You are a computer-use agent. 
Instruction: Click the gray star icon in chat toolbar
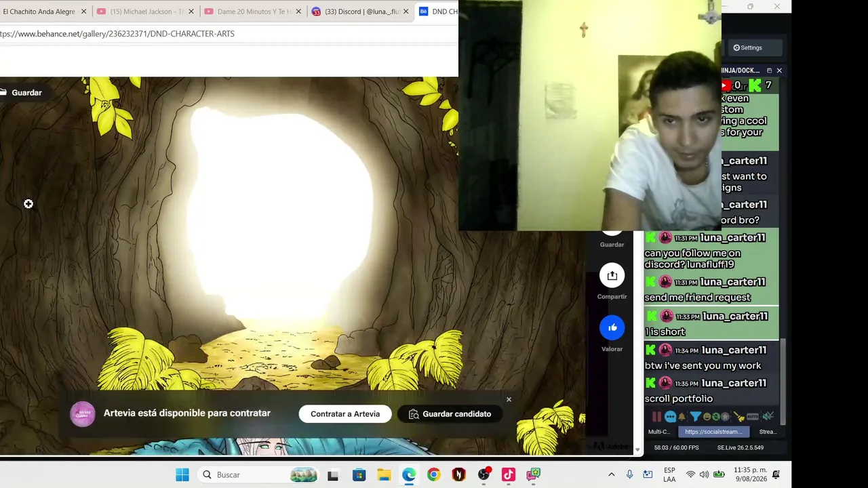pyautogui.click(x=725, y=417)
